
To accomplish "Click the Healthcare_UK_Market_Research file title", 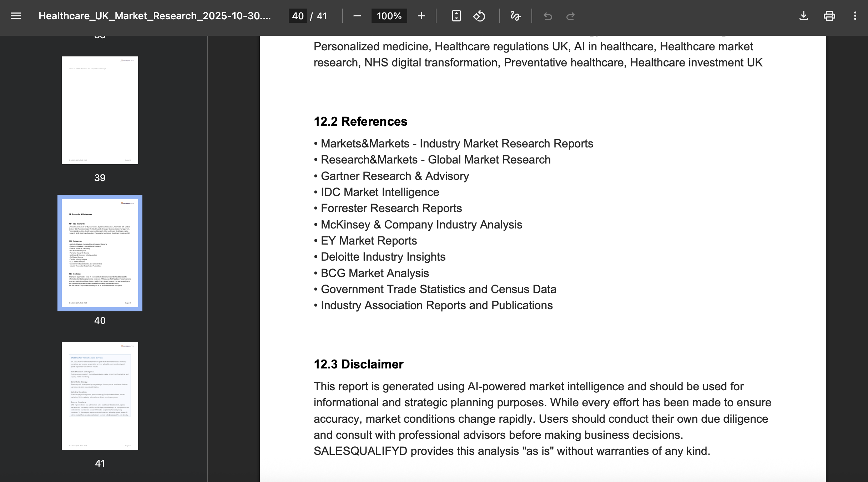I will pyautogui.click(x=155, y=16).
